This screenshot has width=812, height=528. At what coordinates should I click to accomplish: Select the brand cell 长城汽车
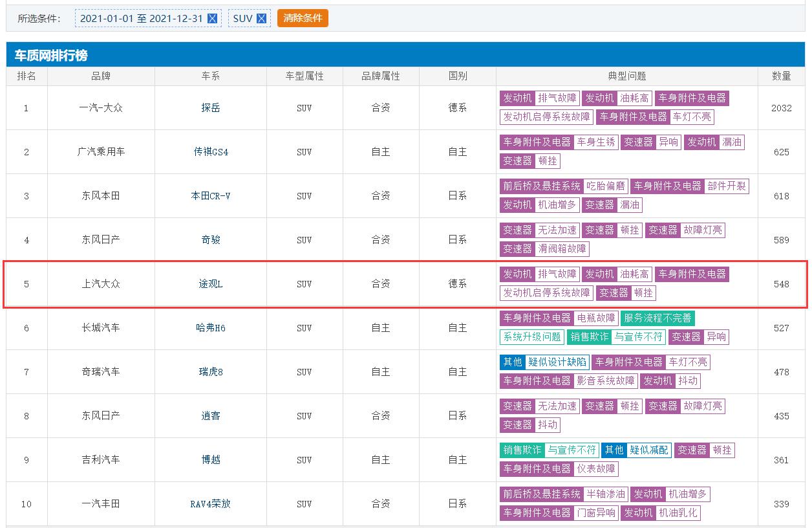tap(101, 328)
